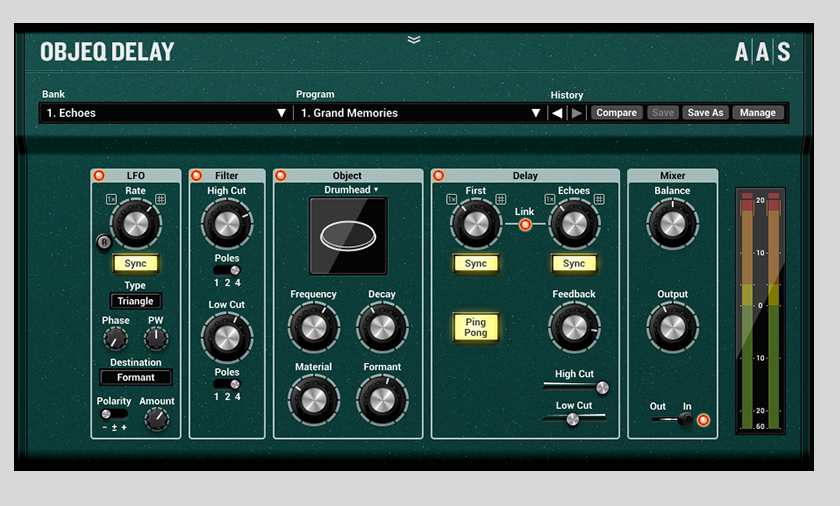This screenshot has width=840, height=506.
Task: Click the LFO reset R button
Action: 104,243
